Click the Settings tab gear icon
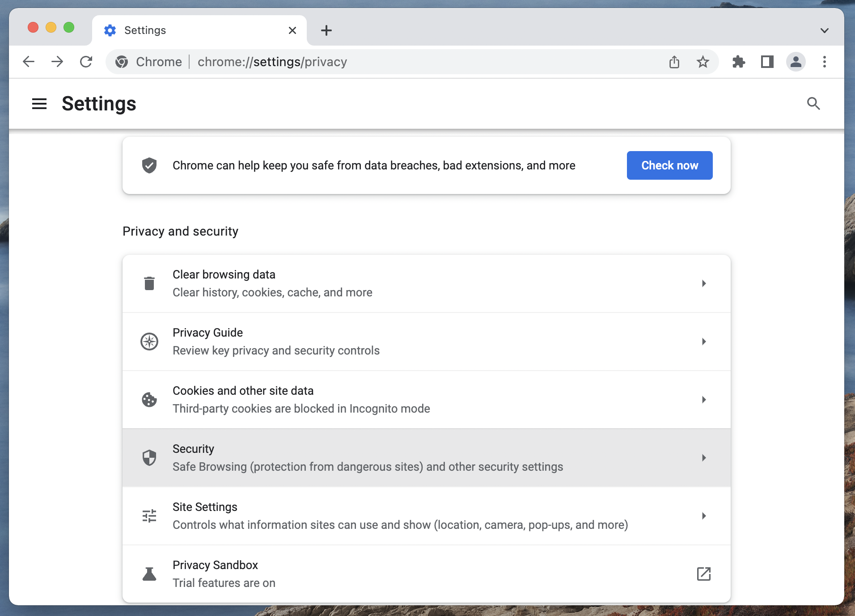The width and height of the screenshot is (855, 616). tap(110, 30)
